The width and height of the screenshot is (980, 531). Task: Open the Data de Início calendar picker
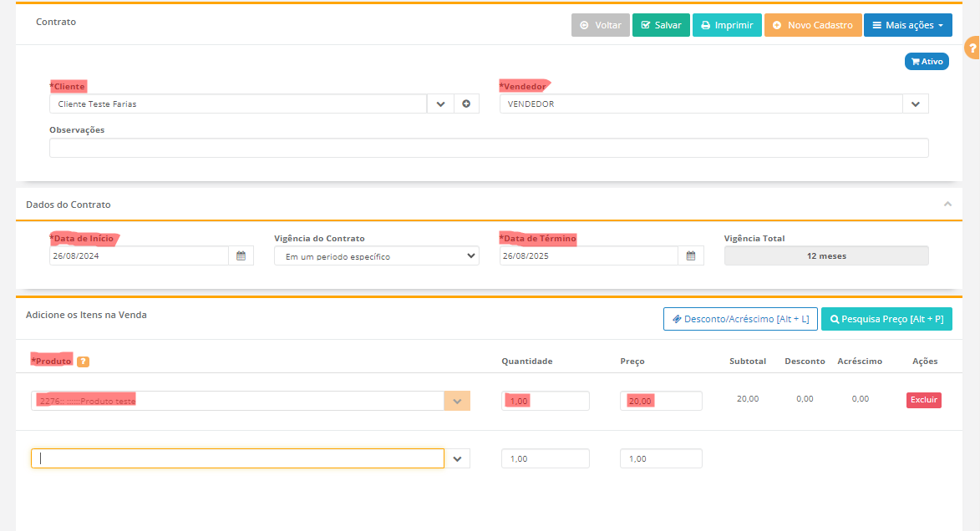(x=241, y=256)
